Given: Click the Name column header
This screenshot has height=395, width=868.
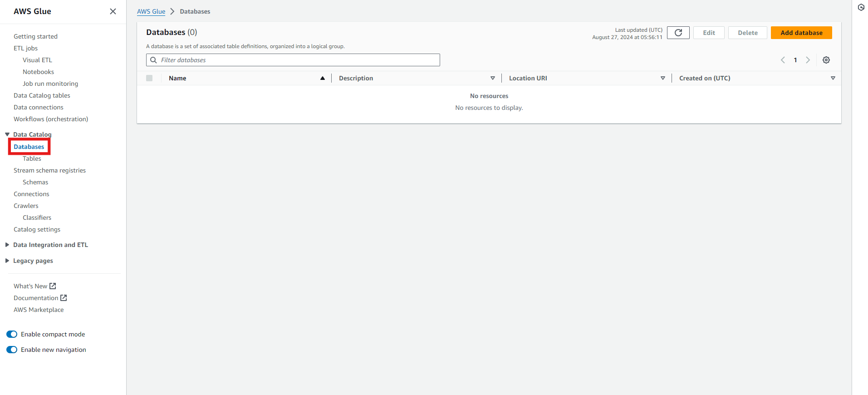Looking at the screenshot, I should tap(177, 78).
